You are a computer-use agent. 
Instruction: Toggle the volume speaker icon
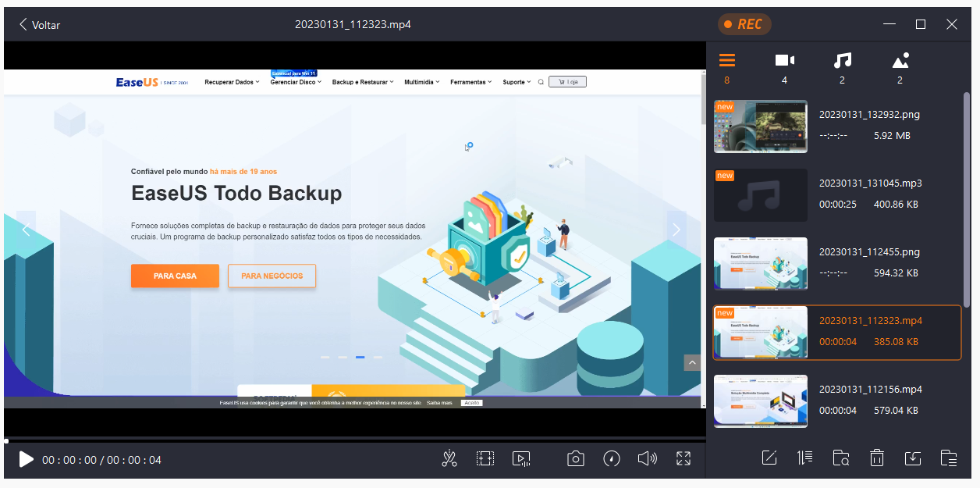pos(648,459)
